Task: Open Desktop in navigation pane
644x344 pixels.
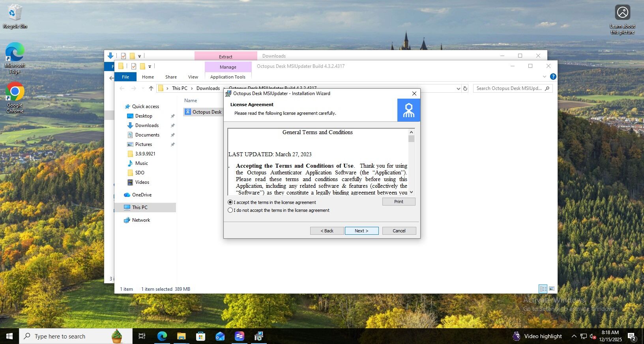Action: tap(144, 116)
